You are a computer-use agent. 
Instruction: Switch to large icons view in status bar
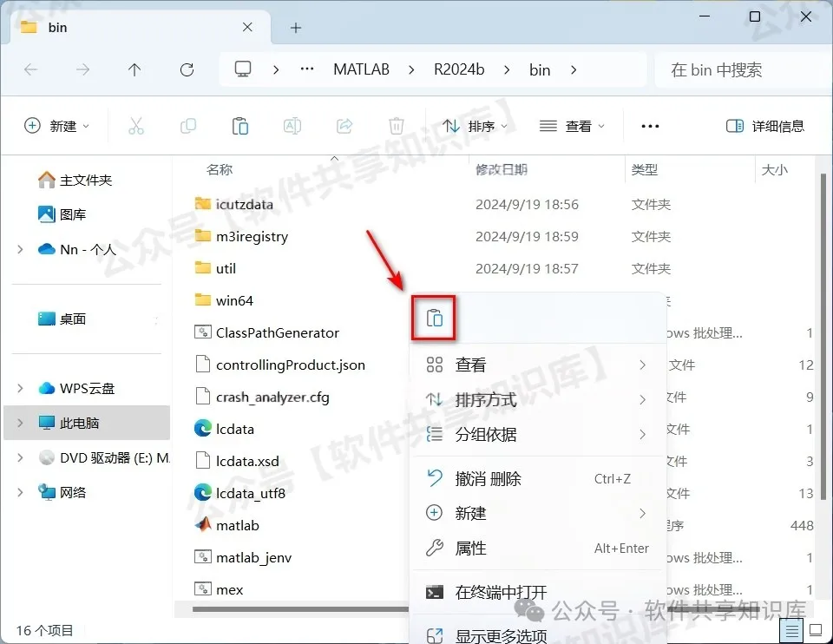click(x=816, y=631)
